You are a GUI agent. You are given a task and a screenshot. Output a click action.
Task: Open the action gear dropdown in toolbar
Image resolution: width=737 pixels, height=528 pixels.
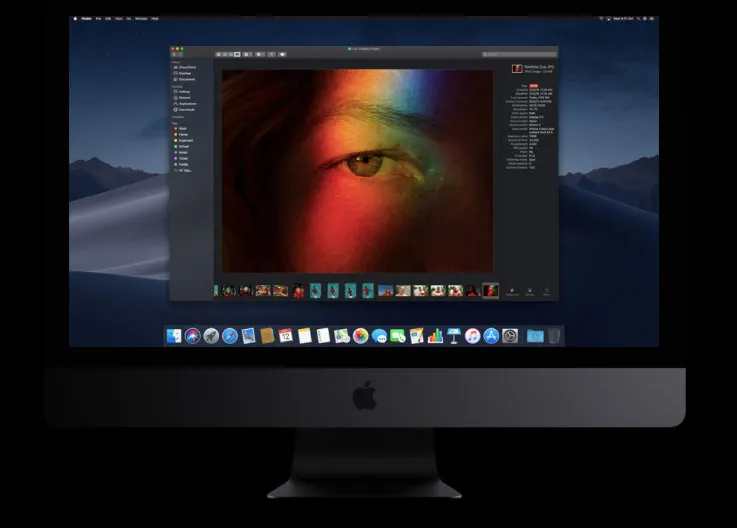pyautogui.click(x=260, y=55)
